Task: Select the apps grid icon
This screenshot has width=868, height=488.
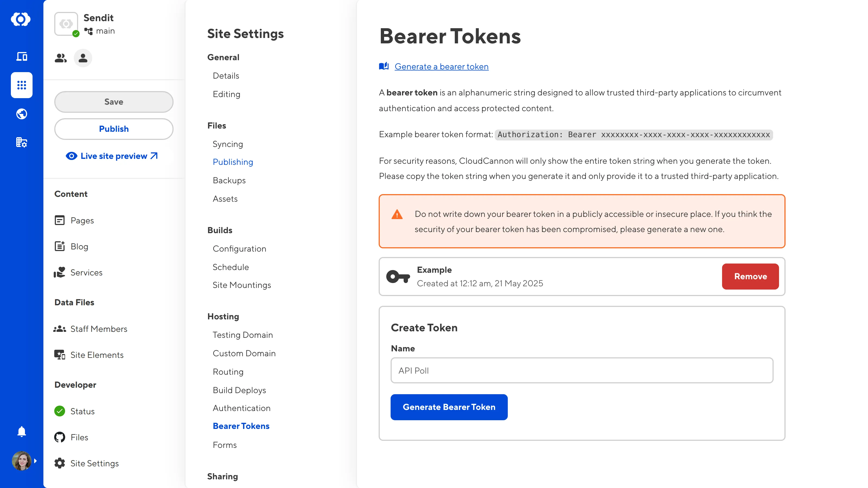Action: pyautogui.click(x=22, y=85)
